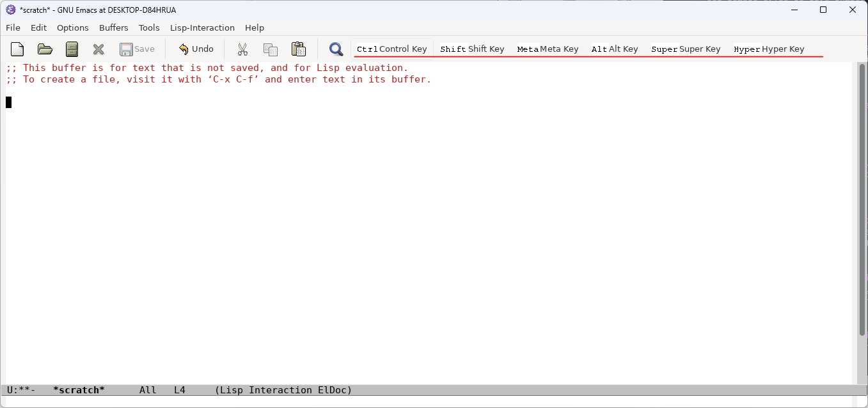Open a file with the folder icon

click(45, 49)
